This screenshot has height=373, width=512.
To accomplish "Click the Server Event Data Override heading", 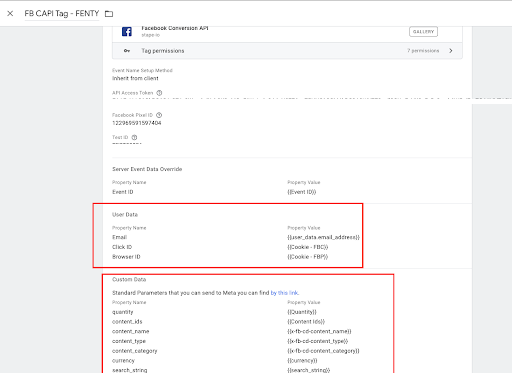I will [x=147, y=169].
